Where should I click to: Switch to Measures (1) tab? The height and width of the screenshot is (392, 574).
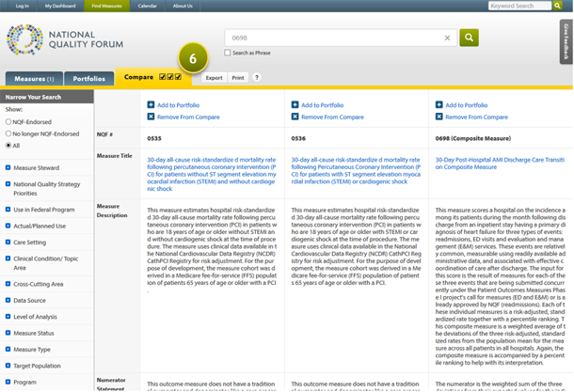(34, 79)
